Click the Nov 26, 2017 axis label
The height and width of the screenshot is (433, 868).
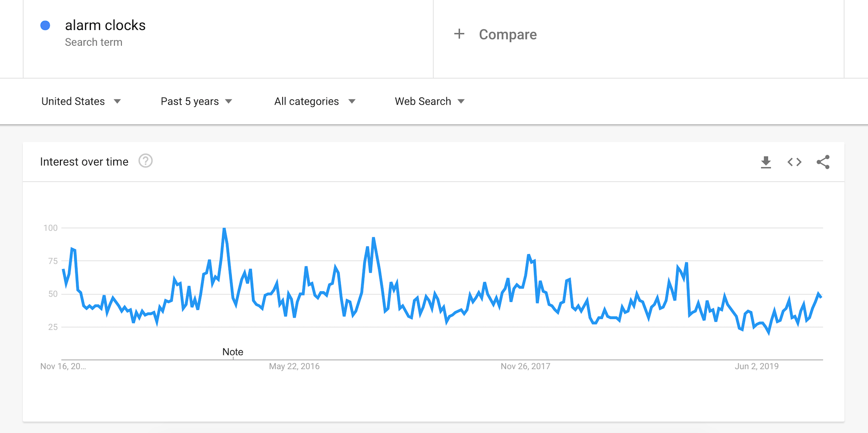point(525,366)
